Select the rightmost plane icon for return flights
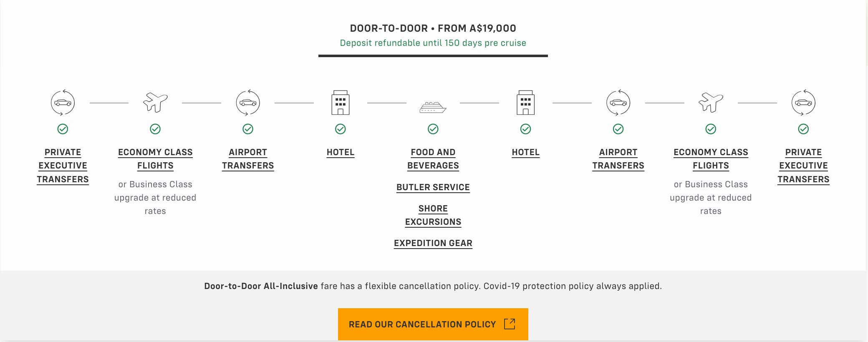Image resolution: width=868 pixels, height=342 pixels. (711, 101)
